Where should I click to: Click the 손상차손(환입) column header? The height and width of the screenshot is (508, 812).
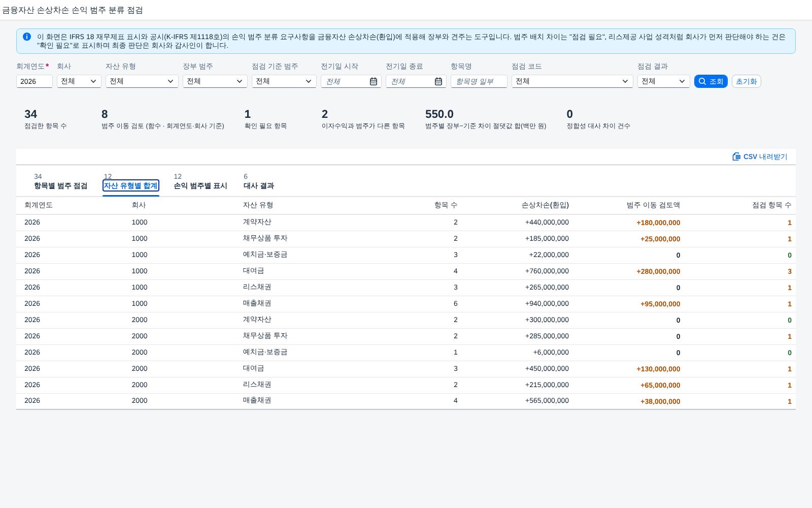(545, 205)
